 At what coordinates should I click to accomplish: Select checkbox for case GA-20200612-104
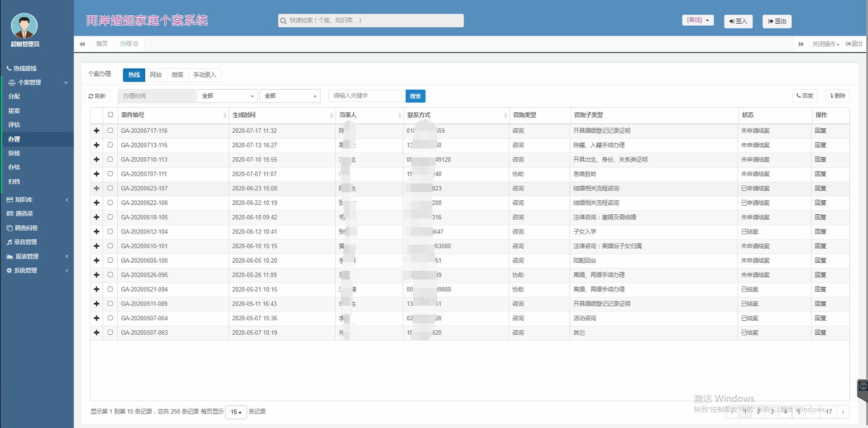pos(110,232)
